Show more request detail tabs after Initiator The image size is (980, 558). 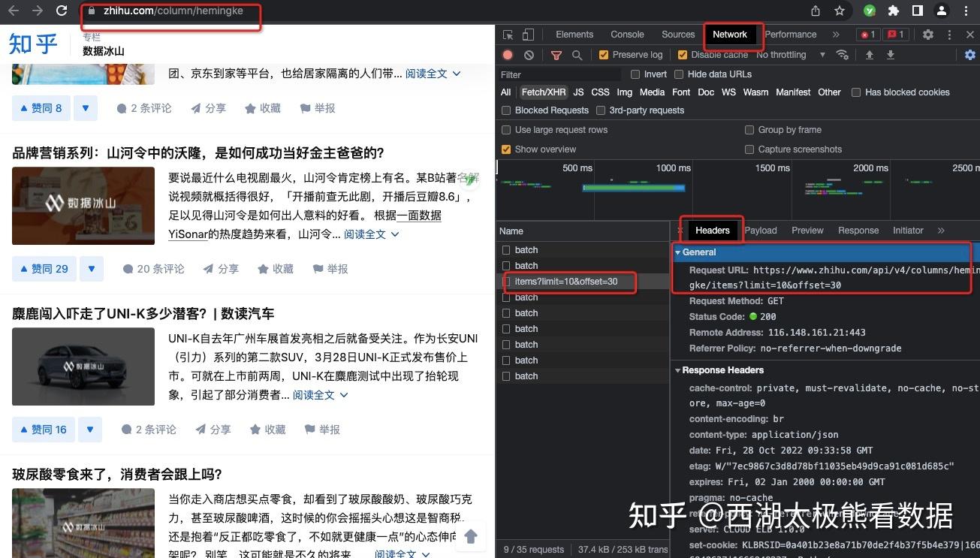[941, 231]
